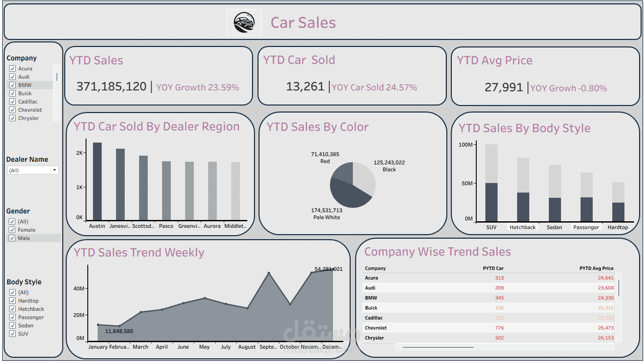Uncheck the BMW company filter
This screenshot has height=363, width=644.
[12, 85]
